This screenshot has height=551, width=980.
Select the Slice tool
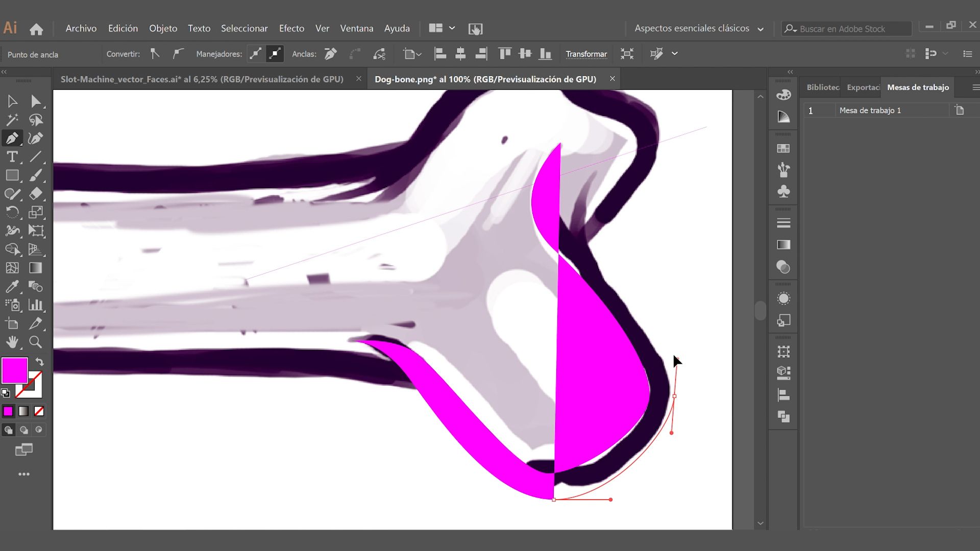coord(36,323)
